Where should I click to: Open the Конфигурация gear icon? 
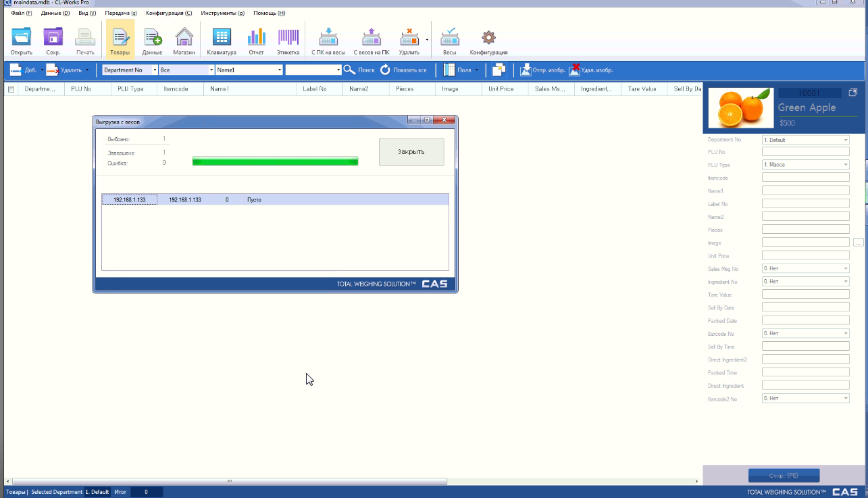tap(488, 39)
